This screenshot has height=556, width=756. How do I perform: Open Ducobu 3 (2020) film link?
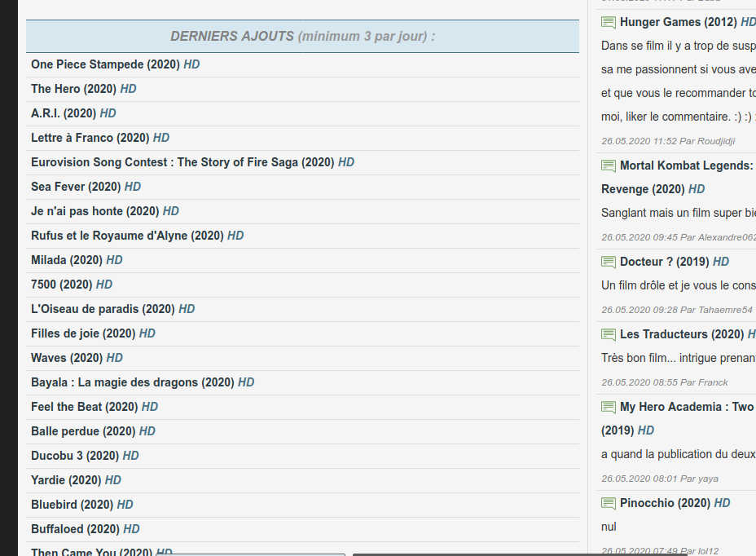pyautogui.click(x=85, y=456)
